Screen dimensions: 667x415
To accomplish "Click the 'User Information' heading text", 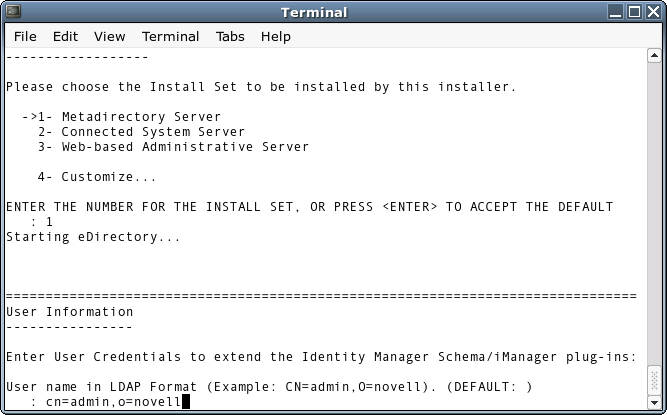I will (x=70, y=312).
